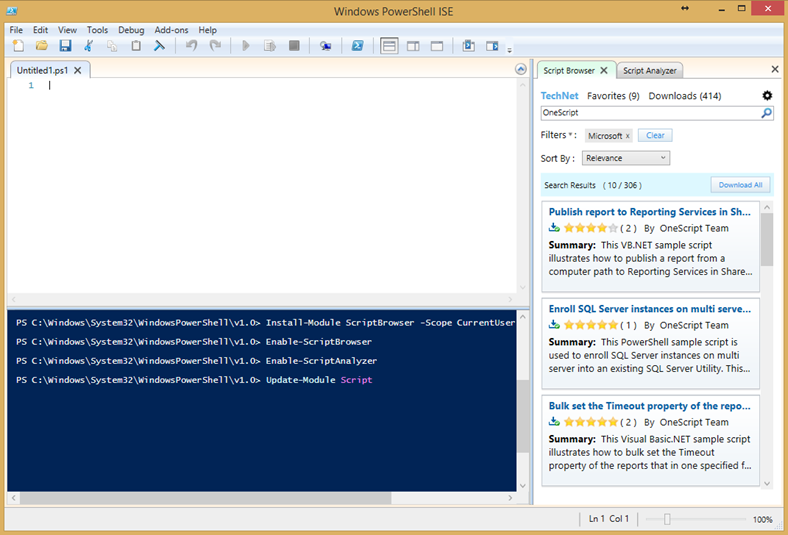Open toolbar overflow options arrow
Screen dimensions: 788x535
(x=509, y=50)
